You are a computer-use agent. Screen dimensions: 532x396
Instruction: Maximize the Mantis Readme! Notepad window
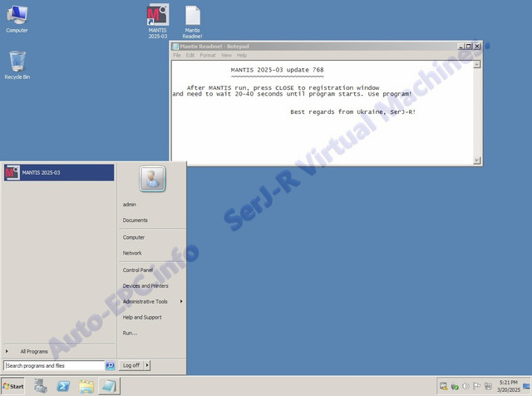(x=469, y=47)
